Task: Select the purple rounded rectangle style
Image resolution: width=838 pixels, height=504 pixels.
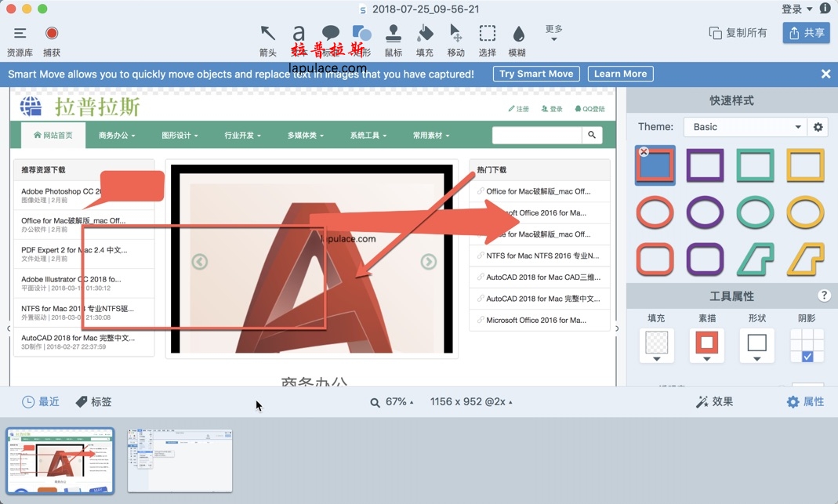Action: point(705,259)
